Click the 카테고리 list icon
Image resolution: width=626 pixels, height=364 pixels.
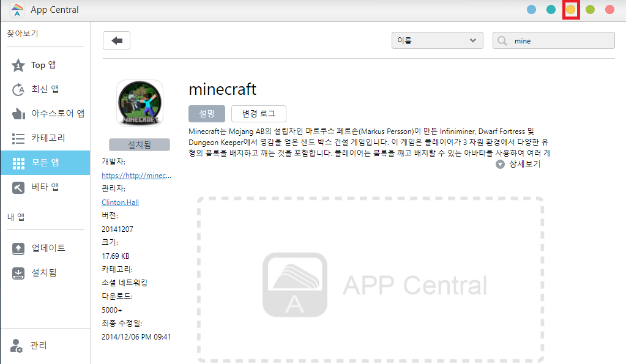click(18, 138)
